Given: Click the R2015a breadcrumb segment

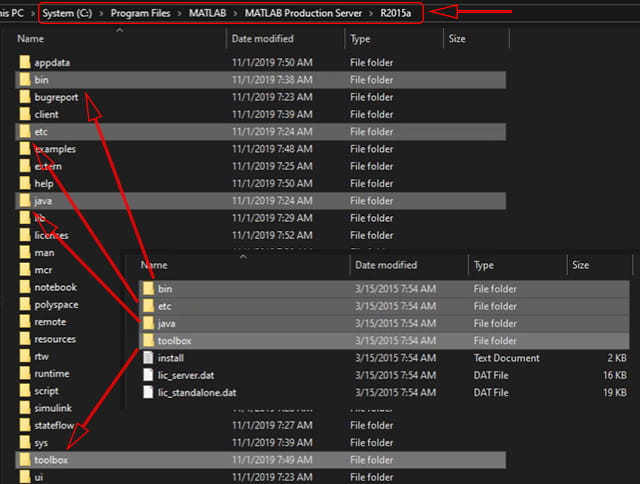Looking at the screenshot, I should coord(396,13).
